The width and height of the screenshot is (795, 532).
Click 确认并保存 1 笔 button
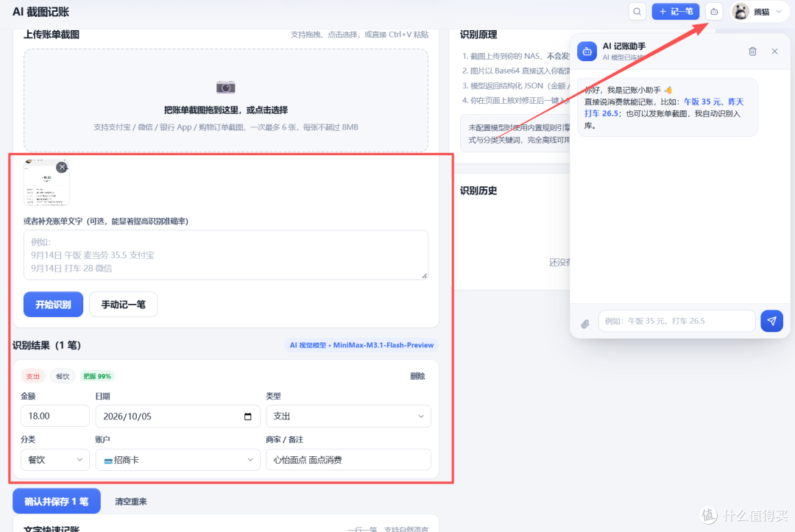(56, 501)
